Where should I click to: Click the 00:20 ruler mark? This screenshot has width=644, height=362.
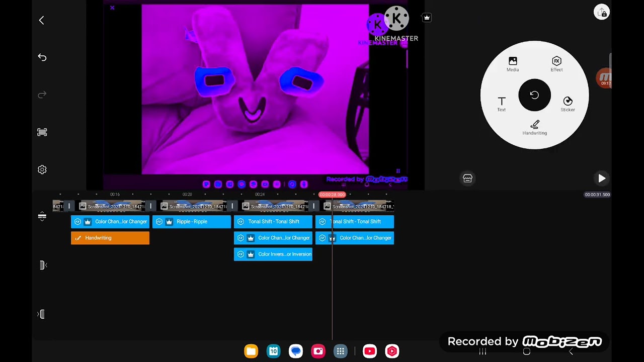[x=187, y=195]
